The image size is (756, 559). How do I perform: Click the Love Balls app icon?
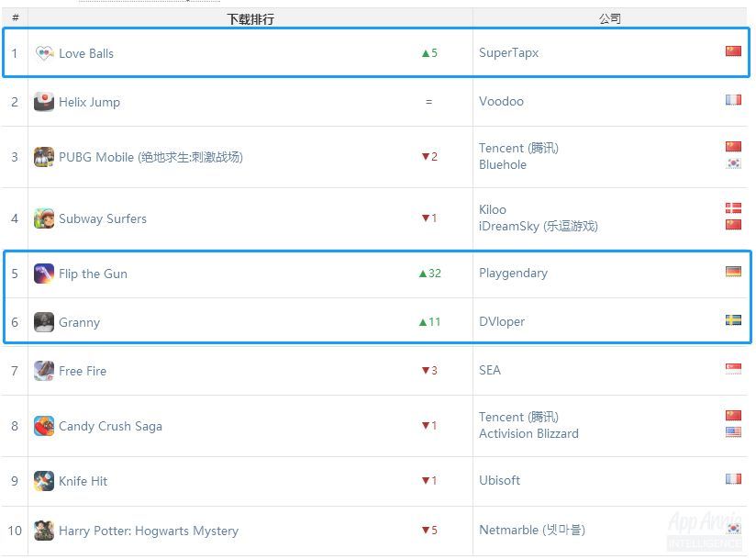[x=44, y=53]
